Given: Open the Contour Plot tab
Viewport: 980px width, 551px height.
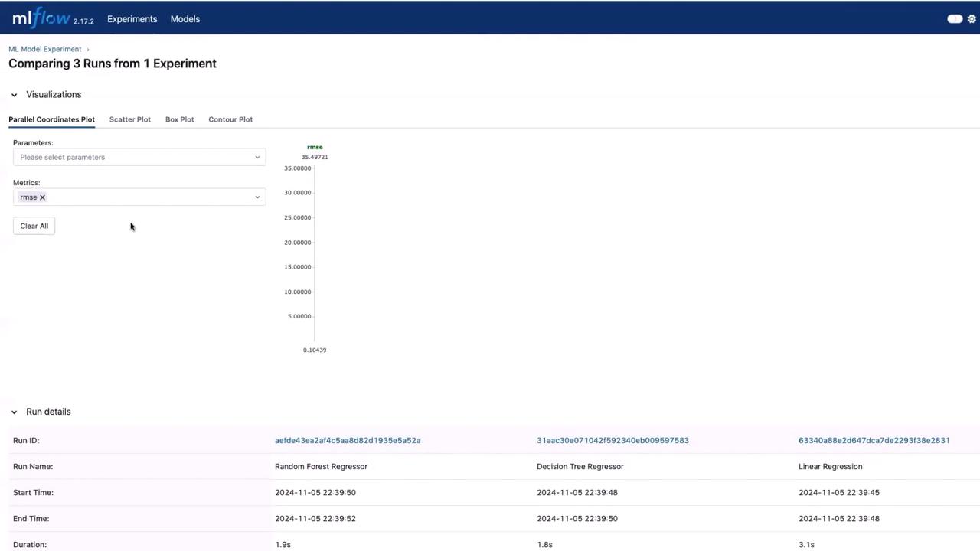Looking at the screenshot, I should click(230, 119).
